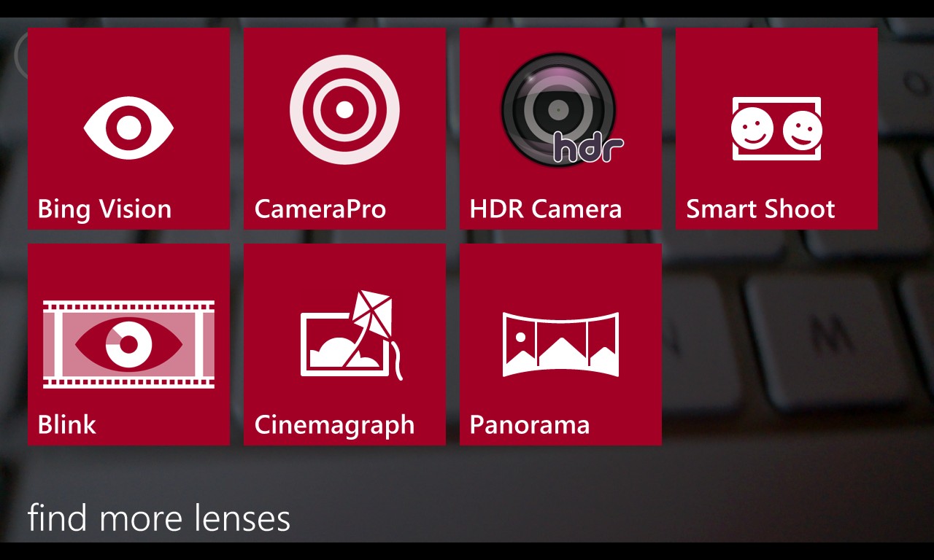
Task: Open the Bing Vision eye icon
Action: tap(128, 128)
